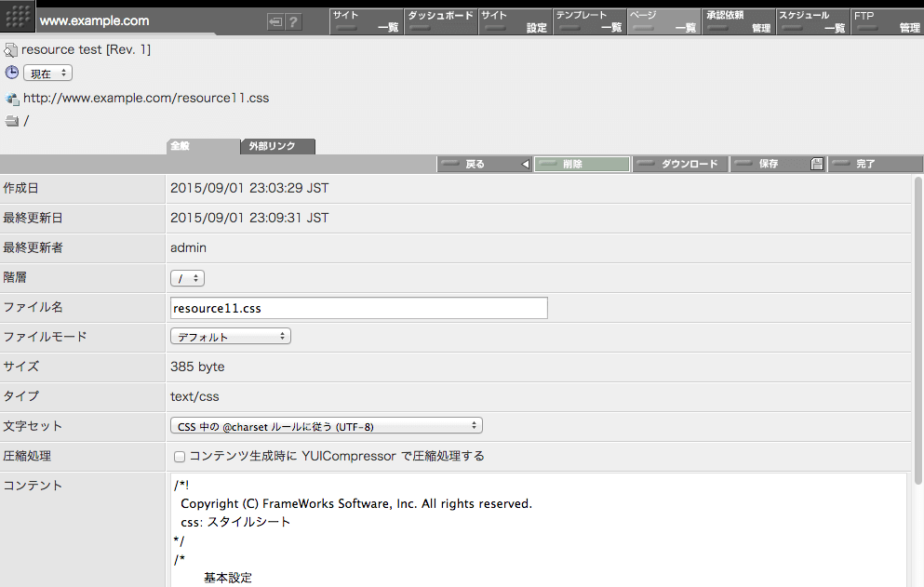
Task: Click the 削除 delete button
Action: coord(583,165)
